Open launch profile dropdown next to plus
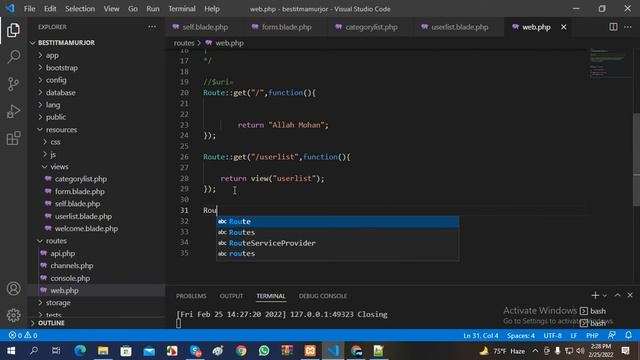The width and height of the screenshot is (640, 360). pyautogui.click(x=604, y=296)
